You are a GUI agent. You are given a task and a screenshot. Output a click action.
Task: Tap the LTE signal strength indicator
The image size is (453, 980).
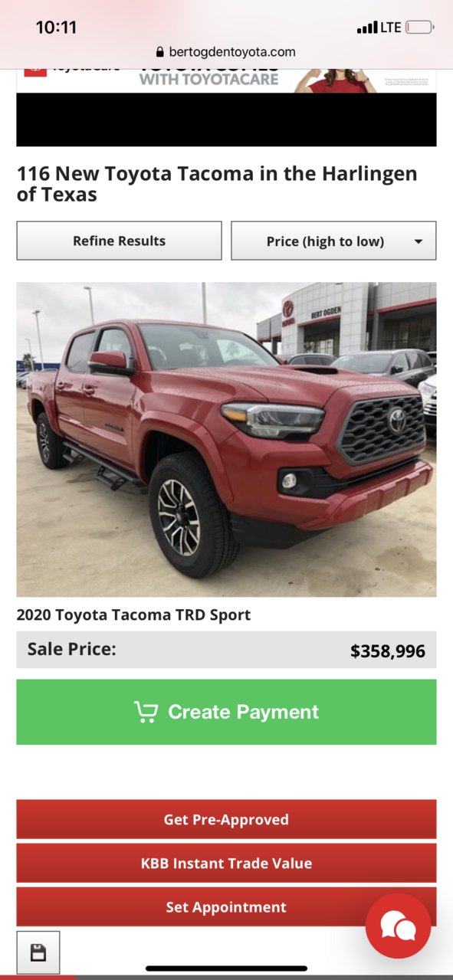(x=379, y=28)
